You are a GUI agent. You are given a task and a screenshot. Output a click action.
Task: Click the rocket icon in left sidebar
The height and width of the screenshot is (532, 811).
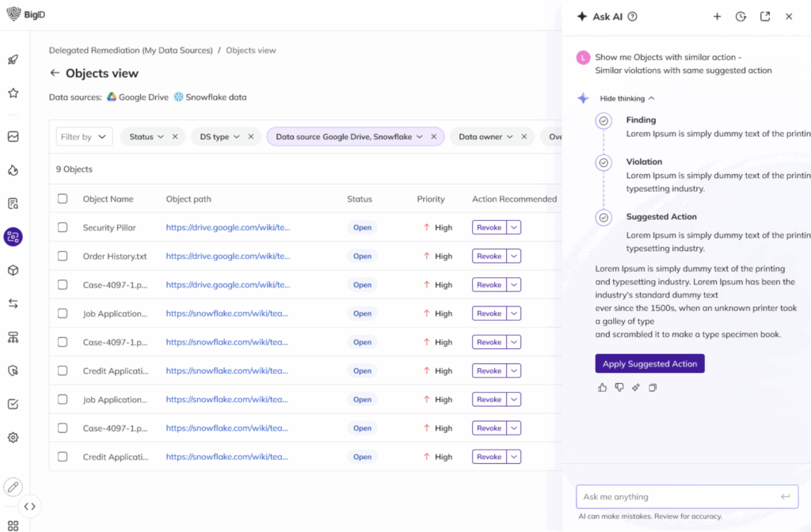[x=13, y=60]
